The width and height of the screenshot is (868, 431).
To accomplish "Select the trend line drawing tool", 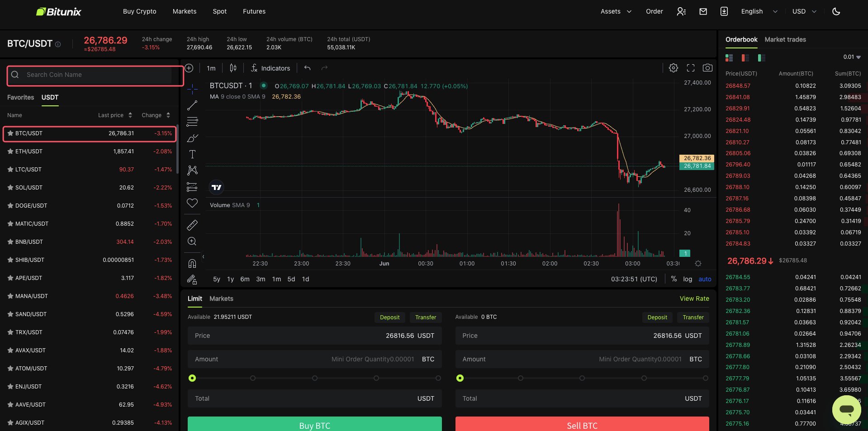I will [x=192, y=105].
